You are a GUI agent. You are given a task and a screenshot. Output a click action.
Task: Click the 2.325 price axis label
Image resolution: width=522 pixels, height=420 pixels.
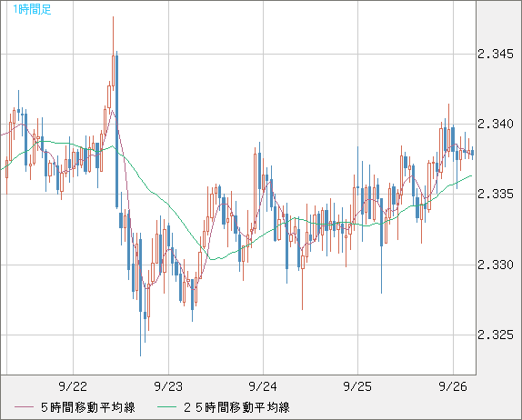click(x=496, y=335)
